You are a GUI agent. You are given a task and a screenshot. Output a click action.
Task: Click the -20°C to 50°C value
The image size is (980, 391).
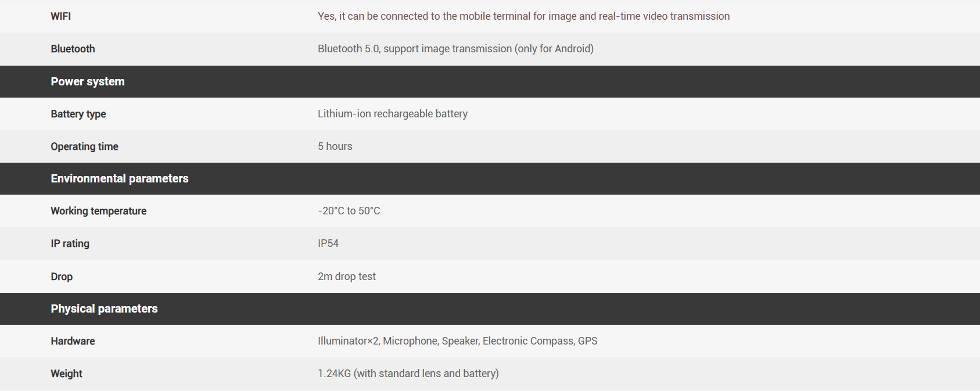349,211
